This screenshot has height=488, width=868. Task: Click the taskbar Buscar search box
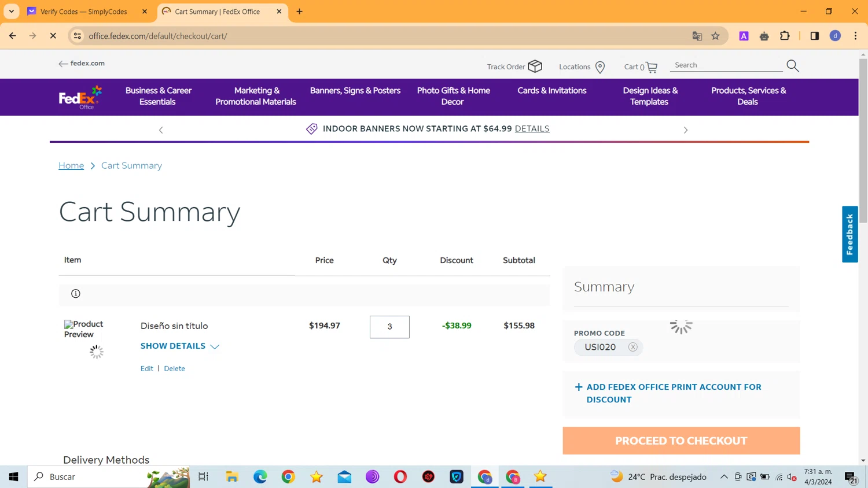(109, 476)
